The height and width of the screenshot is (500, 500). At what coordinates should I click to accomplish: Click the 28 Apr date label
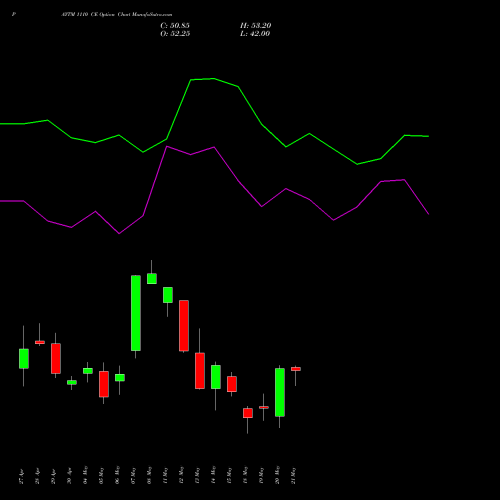click(x=38, y=477)
